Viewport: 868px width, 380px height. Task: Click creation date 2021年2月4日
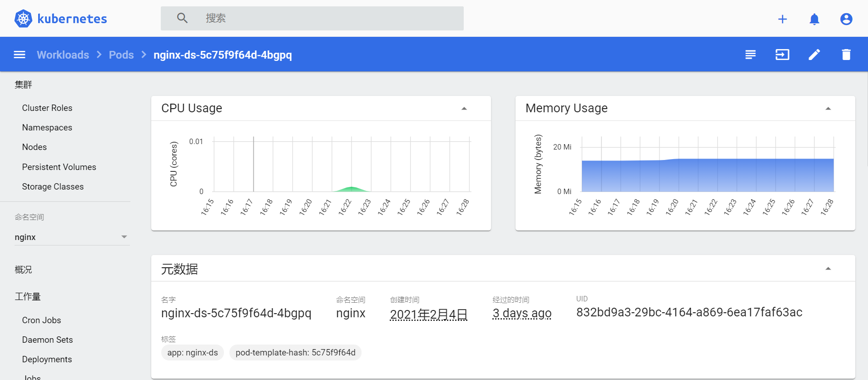(x=428, y=314)
